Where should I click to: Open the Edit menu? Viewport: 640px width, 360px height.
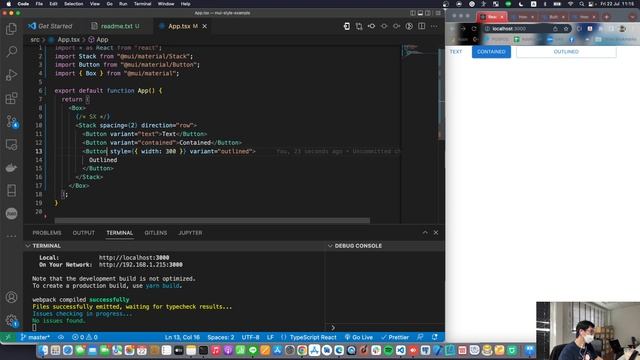pyautogui.click(x=53, y=4)
